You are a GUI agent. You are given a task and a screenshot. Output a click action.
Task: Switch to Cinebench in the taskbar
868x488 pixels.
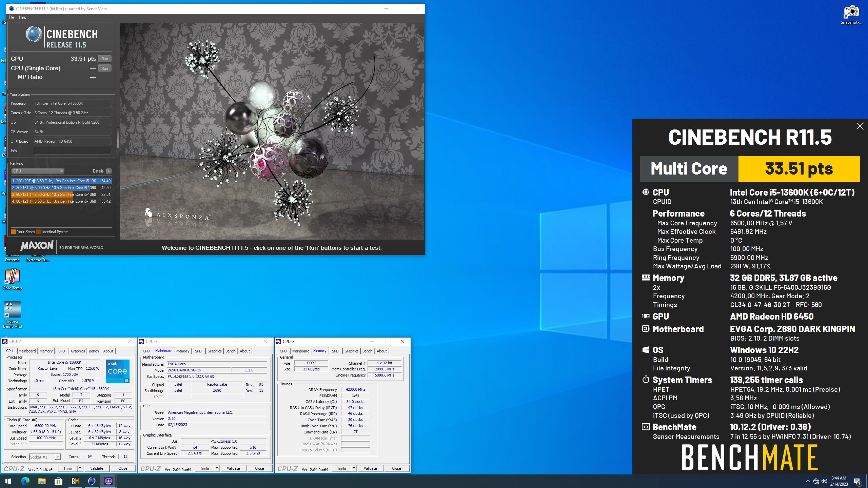(92, 481)
